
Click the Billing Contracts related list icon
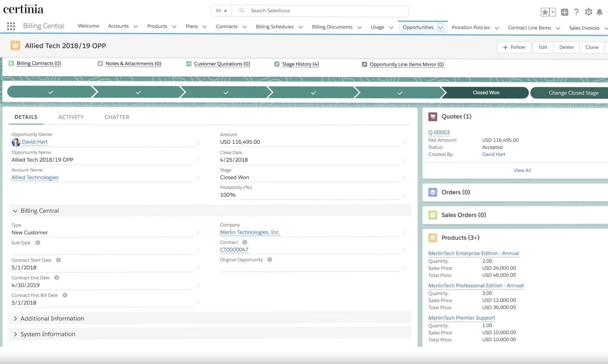[11, 63]
